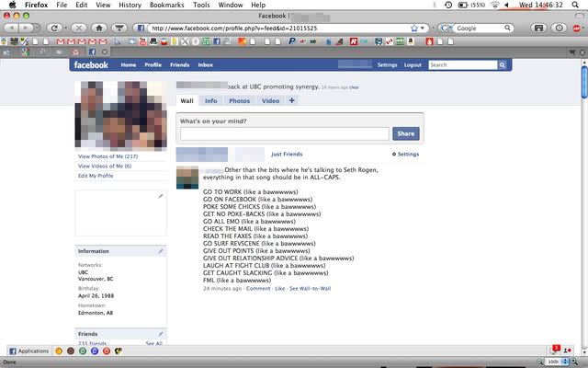
Task: Click the zoom-out magnifier in status bar
Action: (540, 362)
